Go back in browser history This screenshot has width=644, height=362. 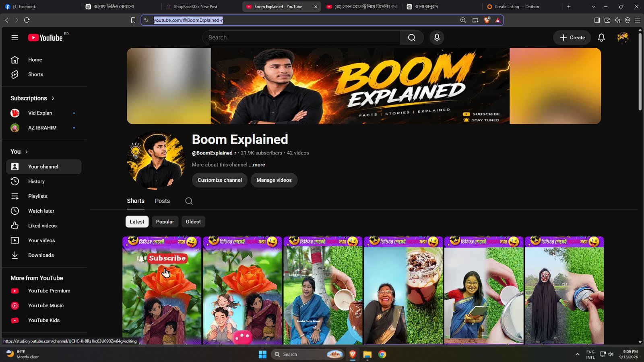pos(7,20)
